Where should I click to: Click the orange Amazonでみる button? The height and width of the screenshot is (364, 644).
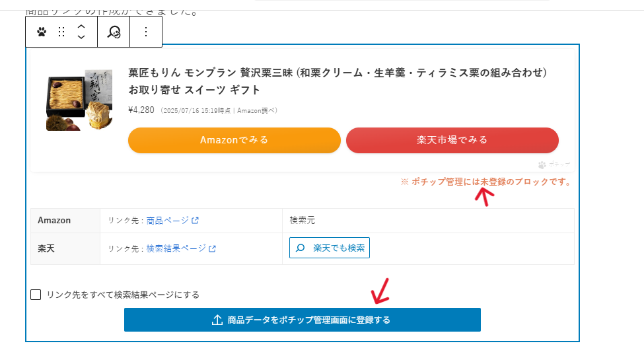(234, 140)
